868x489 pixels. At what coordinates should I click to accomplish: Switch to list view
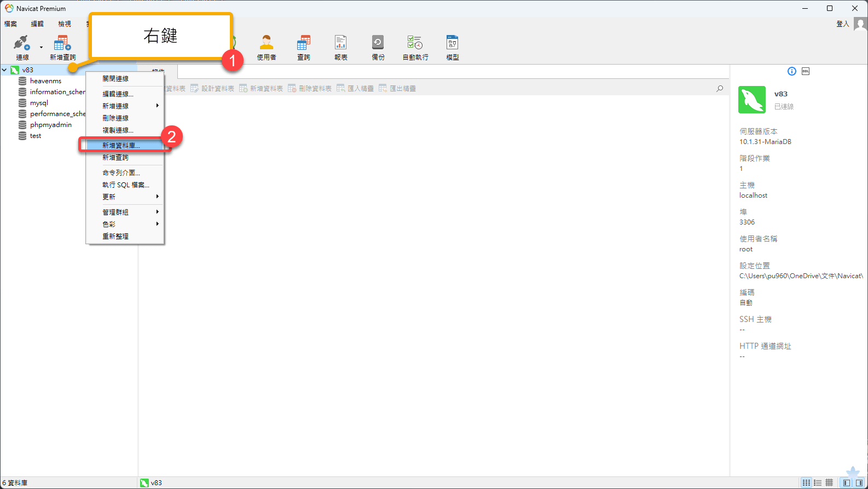pyautogui.click(x=818, y=483)
